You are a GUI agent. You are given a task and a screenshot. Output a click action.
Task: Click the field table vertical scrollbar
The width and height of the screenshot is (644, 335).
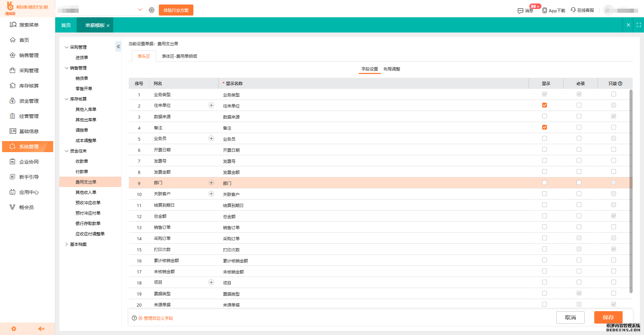click(631, 190)
